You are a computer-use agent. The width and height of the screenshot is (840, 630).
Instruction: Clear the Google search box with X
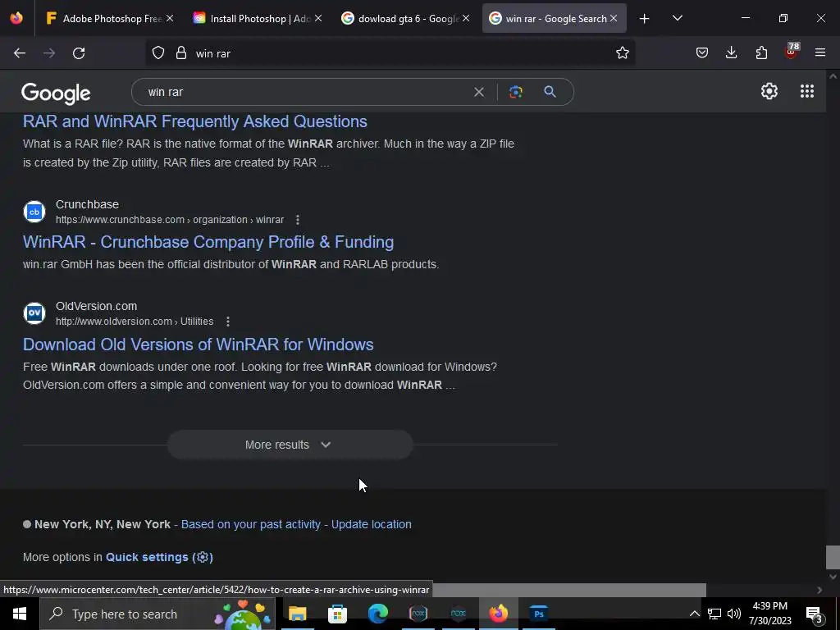point(479,92)
